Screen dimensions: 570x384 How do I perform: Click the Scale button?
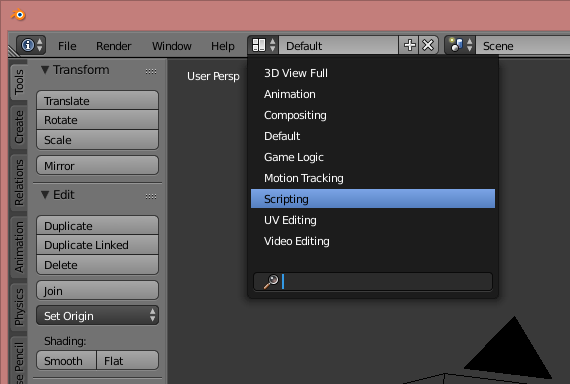[97, 140]
